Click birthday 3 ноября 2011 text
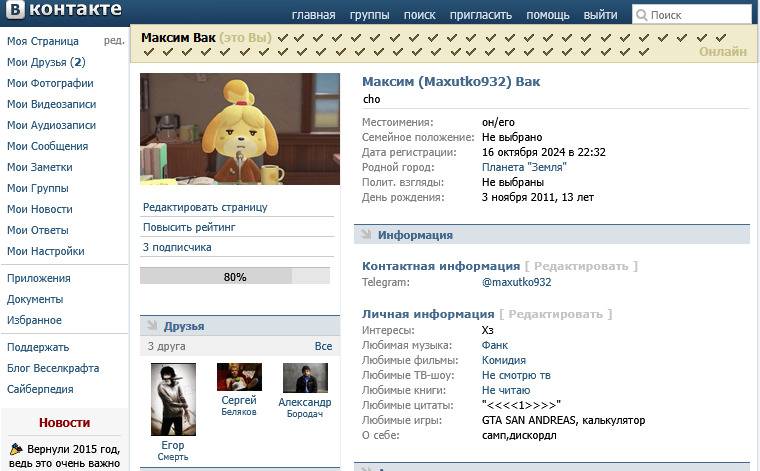This screenshot has height=471, width=760. (538, 197)
